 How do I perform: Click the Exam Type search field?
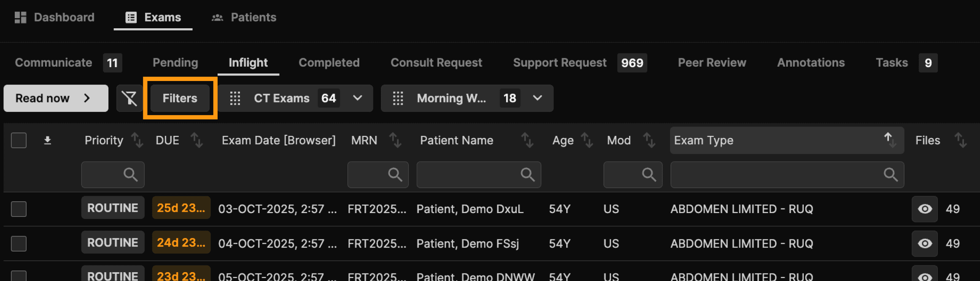[x=787, y=175]
